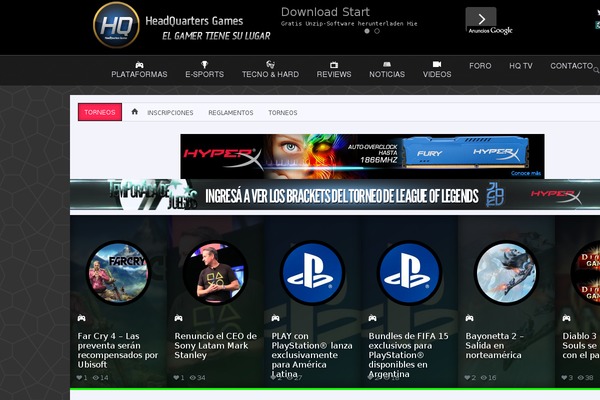Open Bayonetta 2 Salida en norteamérica article

pyautogui.click(x=494, y=345)
